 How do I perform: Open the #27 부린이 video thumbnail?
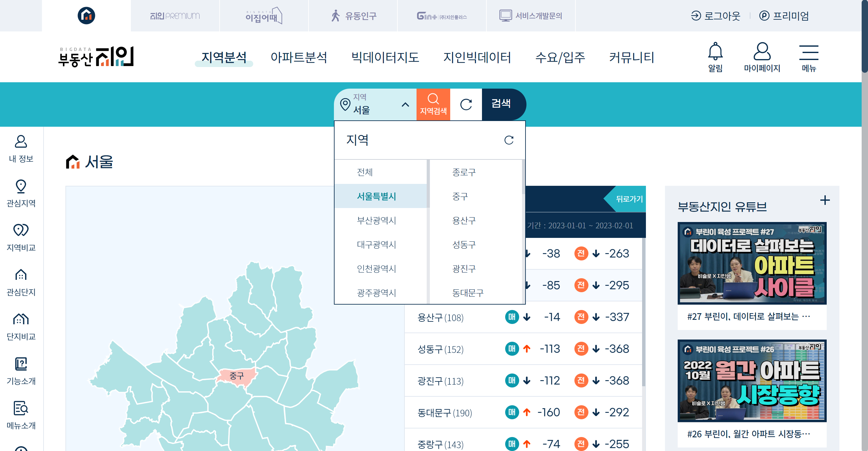coord(752,263)
